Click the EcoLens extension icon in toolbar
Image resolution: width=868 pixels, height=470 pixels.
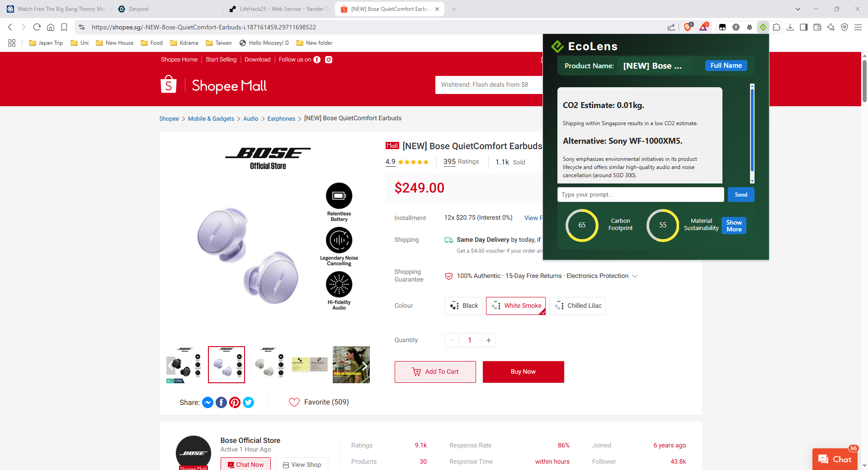pyautogui.click(x=763, y=27)
